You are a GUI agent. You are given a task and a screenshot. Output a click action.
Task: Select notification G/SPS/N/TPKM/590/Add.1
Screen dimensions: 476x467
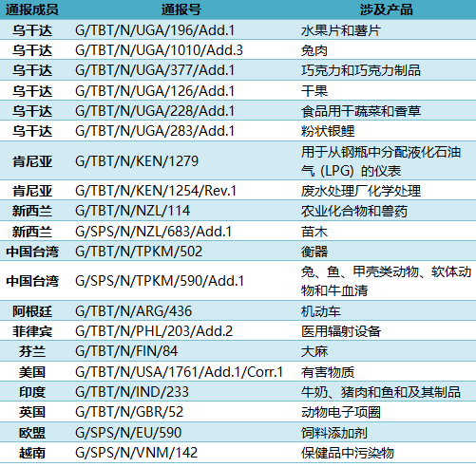pos(160,281)
